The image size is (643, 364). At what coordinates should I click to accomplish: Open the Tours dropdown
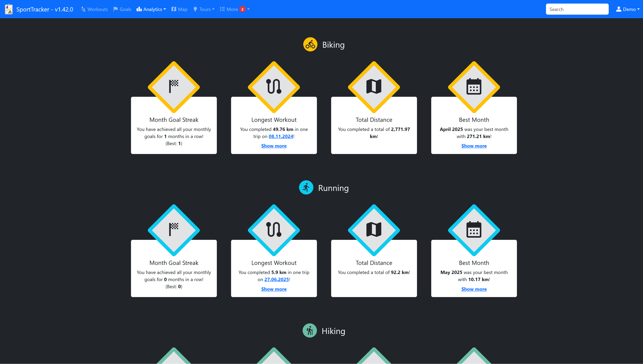click(x=204, y=9)
